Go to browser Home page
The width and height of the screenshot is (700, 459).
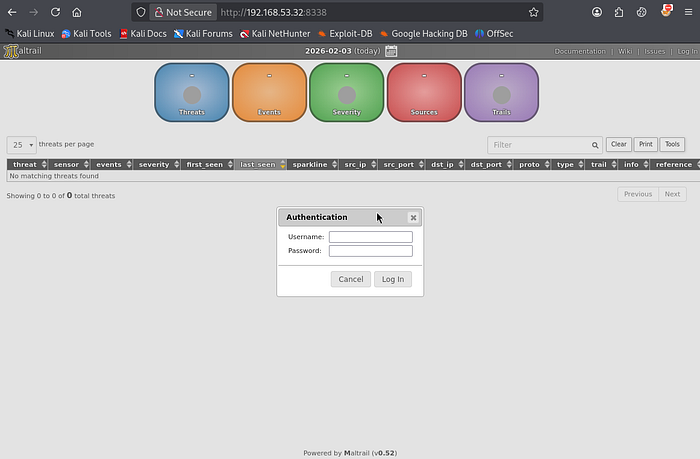pyautogui.click(x=77, y=12)
